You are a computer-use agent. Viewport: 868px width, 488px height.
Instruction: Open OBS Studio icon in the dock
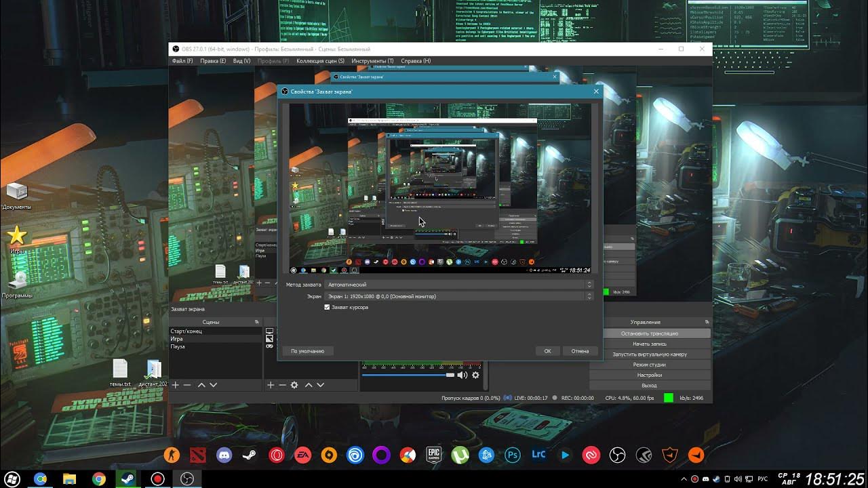(617, 455)
